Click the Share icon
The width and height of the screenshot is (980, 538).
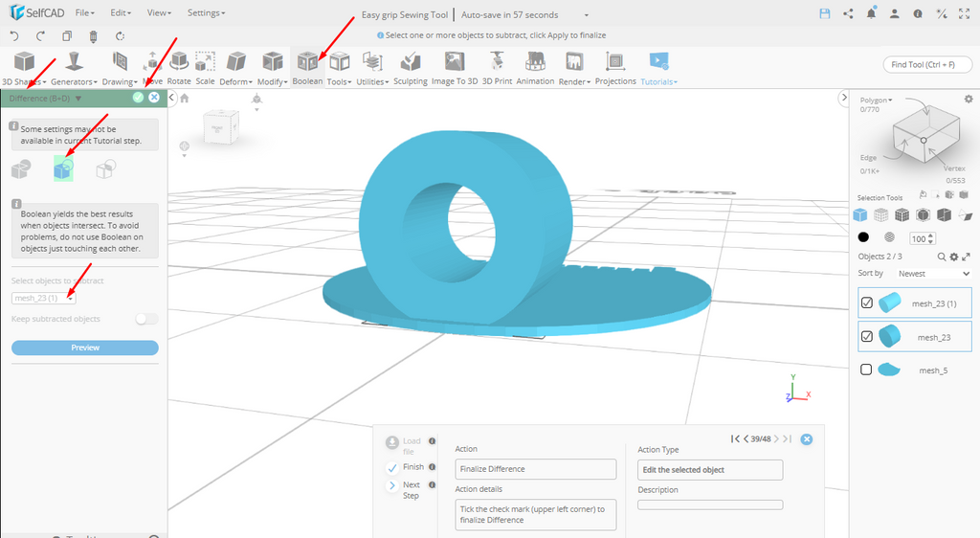[848, 13]
